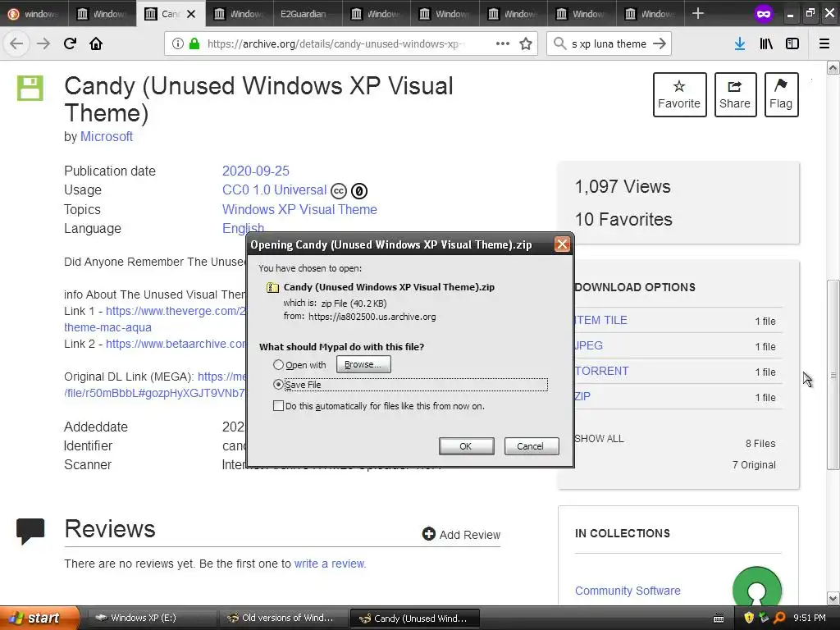Submit search with the arrow button

[x=660, y=43]
